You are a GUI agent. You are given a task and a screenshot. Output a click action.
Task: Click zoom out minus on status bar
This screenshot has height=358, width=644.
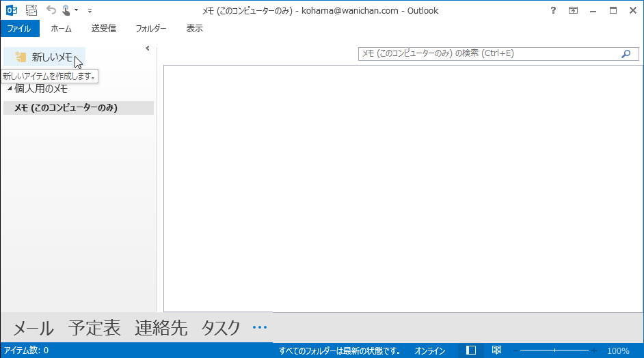click(x=515, y=350)
